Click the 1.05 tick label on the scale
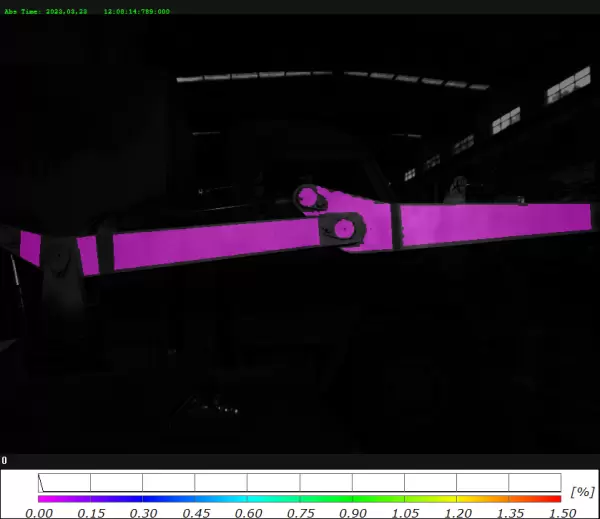600x519 pixels. pyautogui.click(x=405, y=512)
